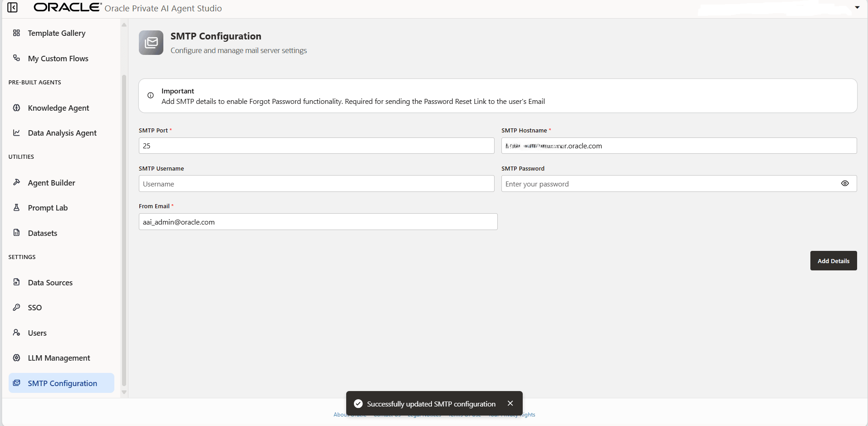Open the Knowledge Agent
Image resolution: width=868 pixels, height=426 pixels.
pos(58,108)
